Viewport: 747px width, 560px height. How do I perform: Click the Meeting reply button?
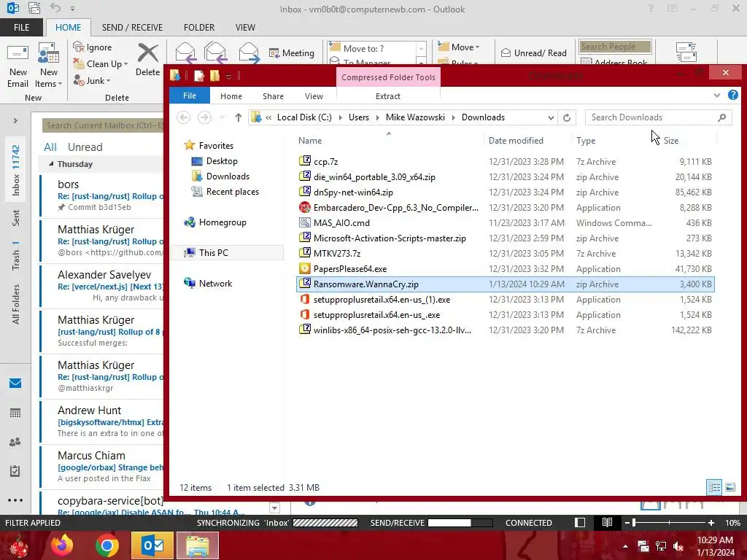292,52
